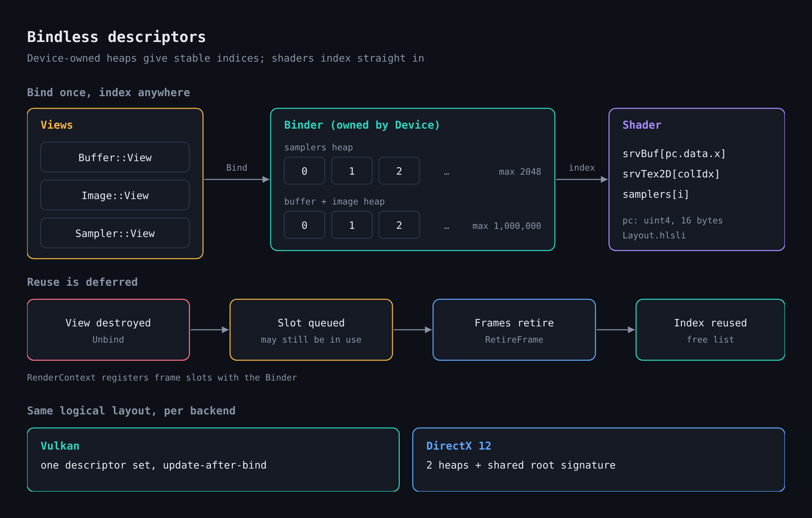Click the RenderContext registers note
Screen dimensions: 812x518
[162, 377]
